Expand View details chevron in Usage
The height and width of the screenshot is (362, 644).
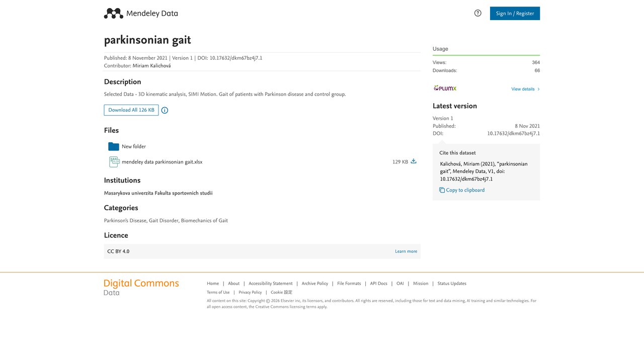(538, 89)
